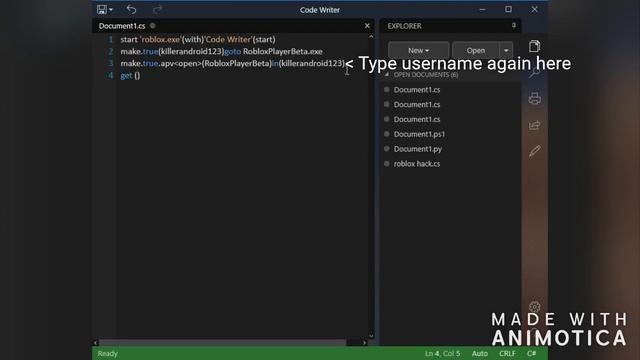Minimize the Code Writer window
The width and height of the screenshot is (640, 360).
tap(482, 9)
